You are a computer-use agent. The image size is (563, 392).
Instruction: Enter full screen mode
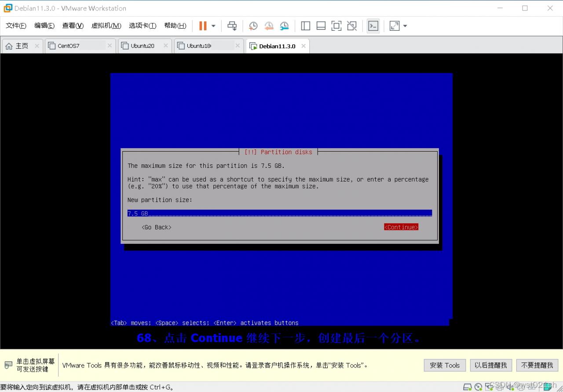click(x=336, y=26)
